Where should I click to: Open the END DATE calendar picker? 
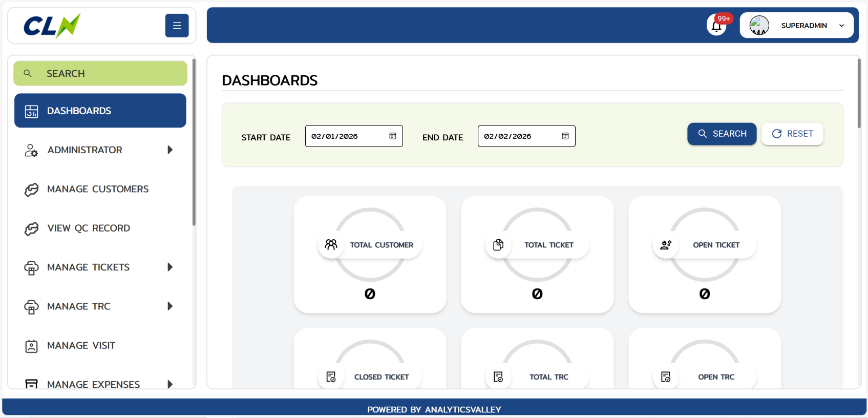pyautogui.click(x=565, y=136)
